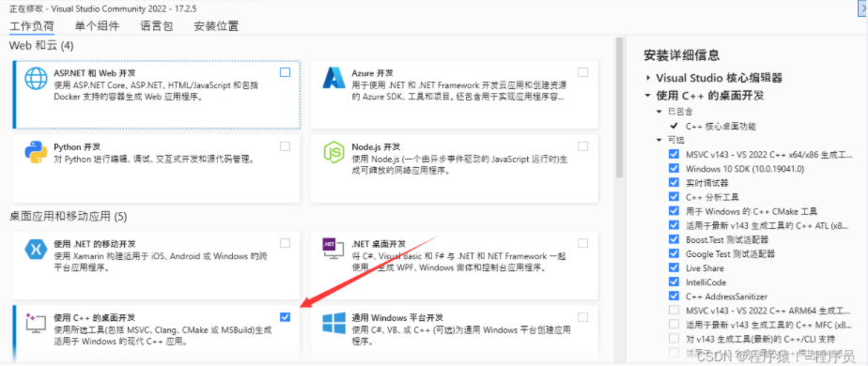868x366 pixels.
Task: Open the 语言包 tab
Action: 157,26
